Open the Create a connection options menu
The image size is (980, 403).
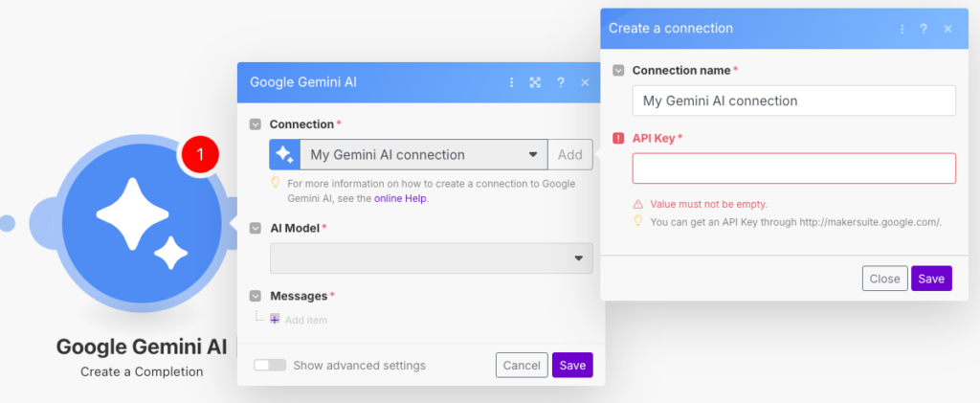click(x=902, y=29)
